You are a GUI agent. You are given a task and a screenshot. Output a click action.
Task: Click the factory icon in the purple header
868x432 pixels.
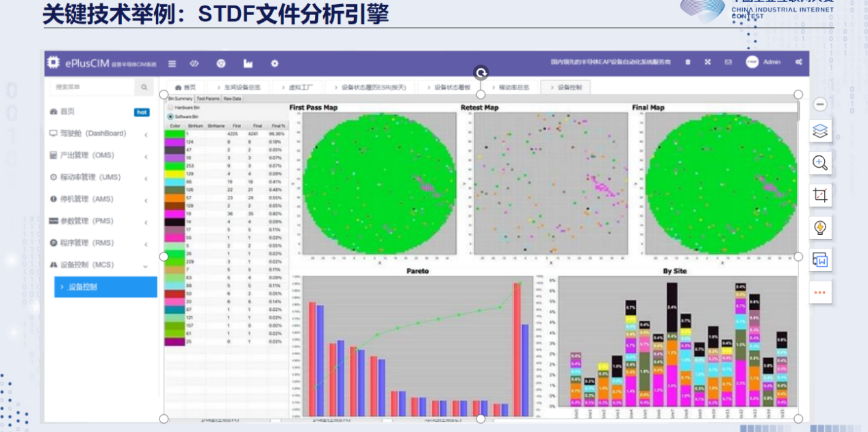click(248, 63)
